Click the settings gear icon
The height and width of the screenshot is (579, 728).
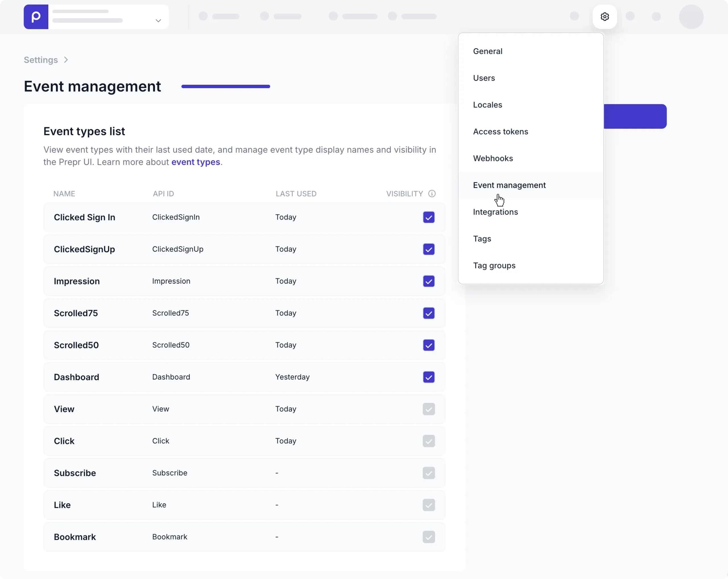point(604,16)
